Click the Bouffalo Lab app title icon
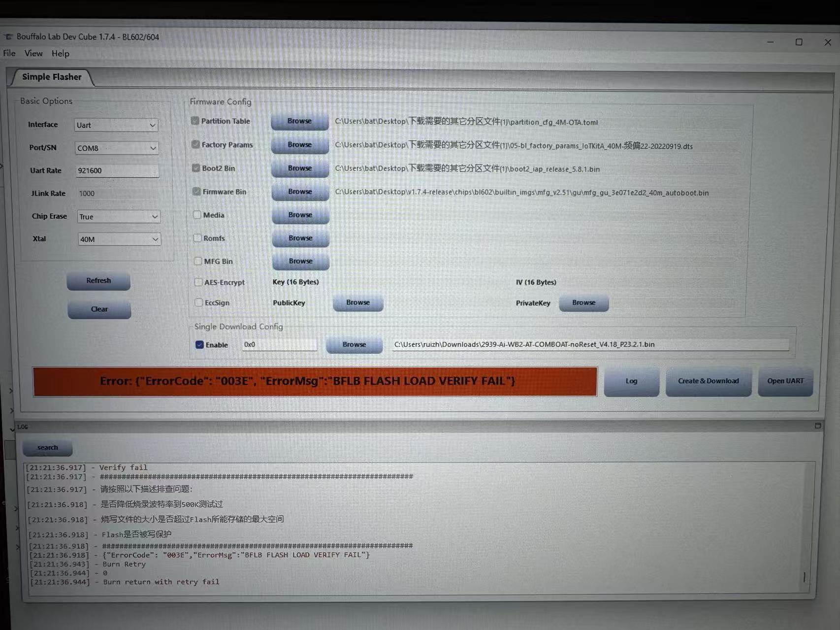Screen dimensions: 840x630 coord(8,37)
